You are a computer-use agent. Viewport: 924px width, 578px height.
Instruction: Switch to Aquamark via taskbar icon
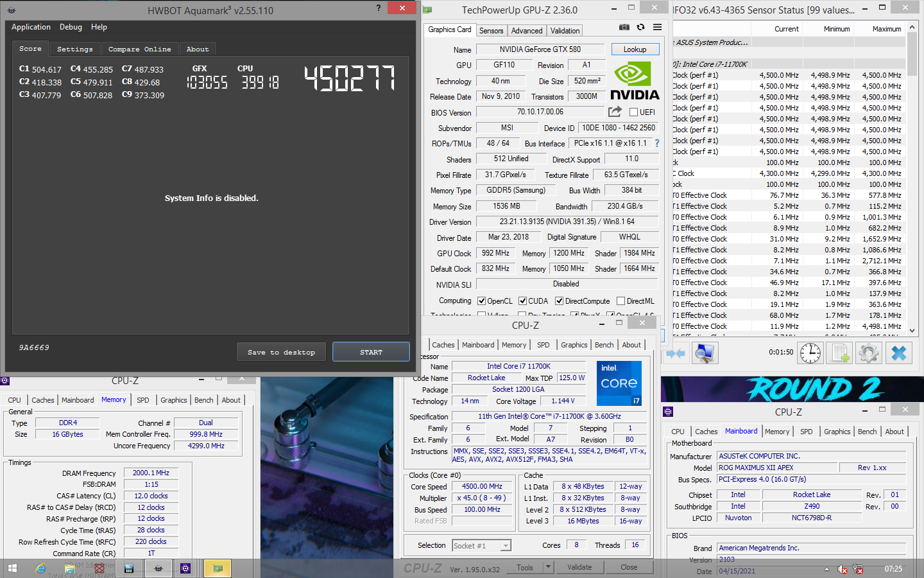(158, 568)
